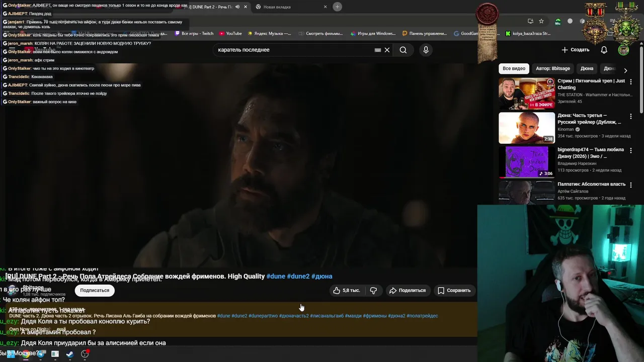
Task: Click the 8bitsage channel avatar
Action: click(12, 290)
